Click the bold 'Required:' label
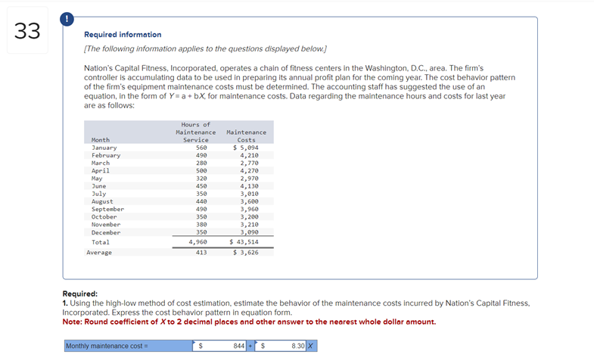The image size is (594, 364). coord(80,294)
